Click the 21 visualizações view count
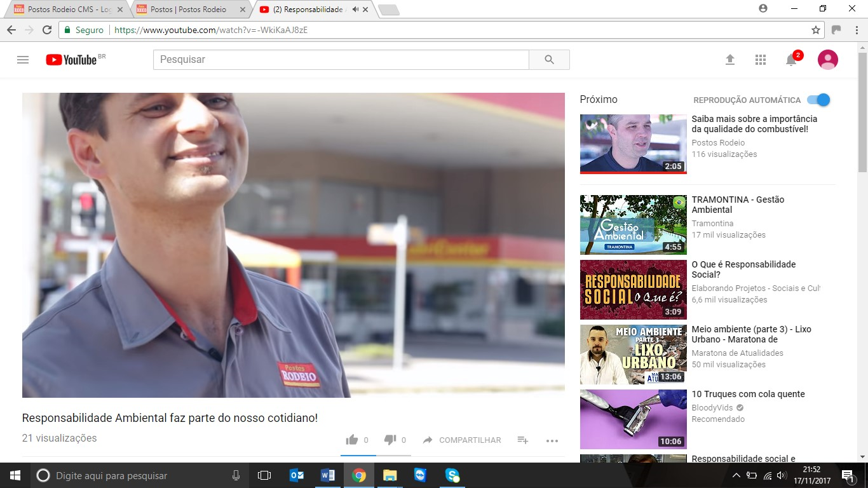The height and width of the screenshot is (488, 868). 59,438
